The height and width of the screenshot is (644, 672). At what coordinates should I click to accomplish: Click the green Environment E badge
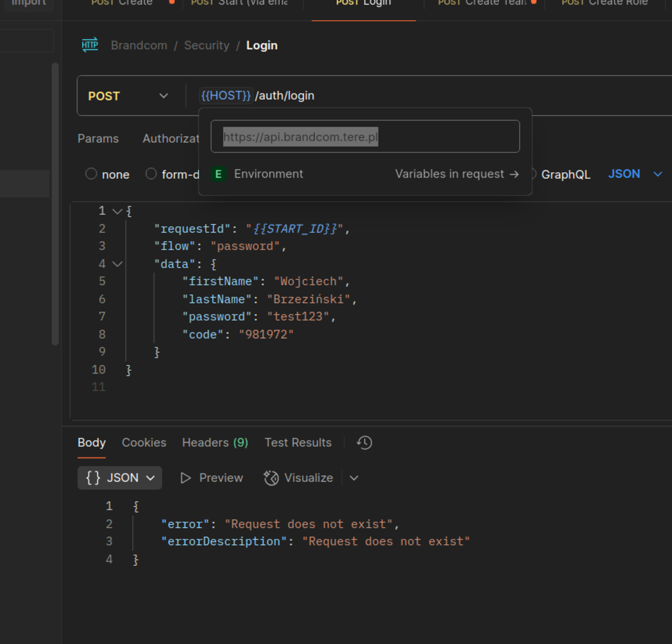[218, 174]
